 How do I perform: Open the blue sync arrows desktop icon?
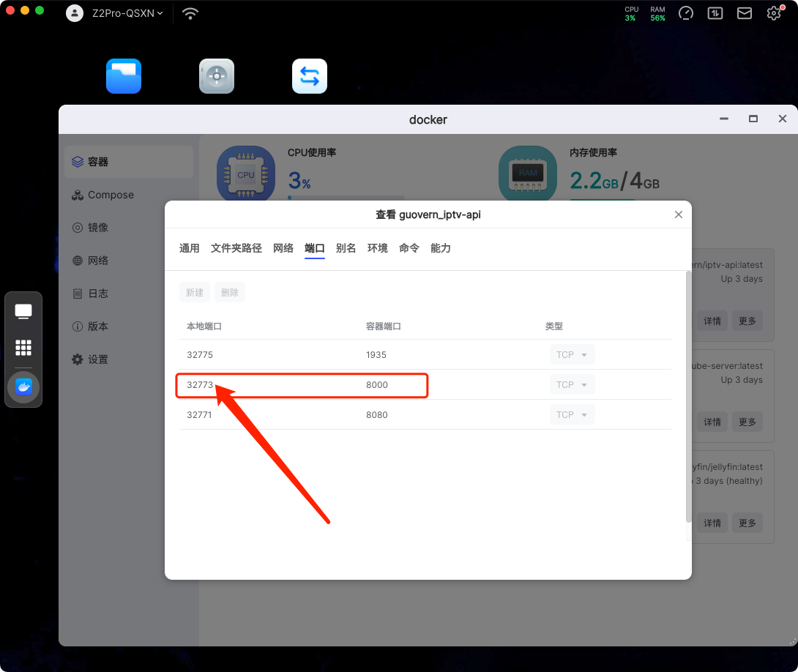point(310,76)
